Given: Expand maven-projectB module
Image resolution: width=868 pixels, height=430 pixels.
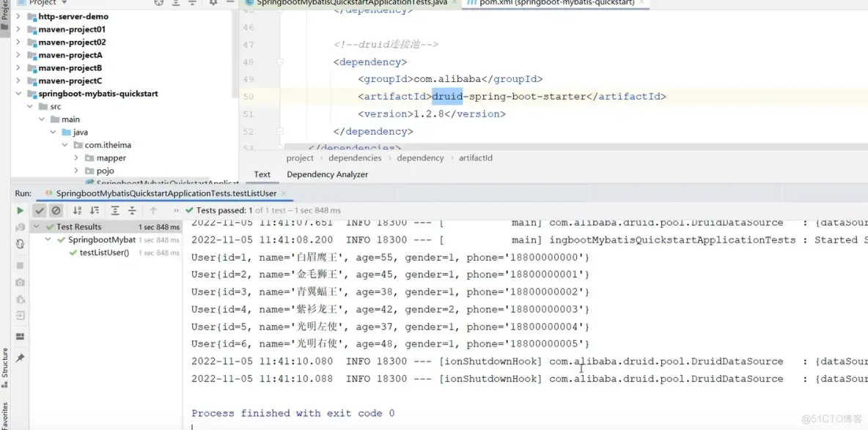Looking at the screenshot, I should pos(18,68).
